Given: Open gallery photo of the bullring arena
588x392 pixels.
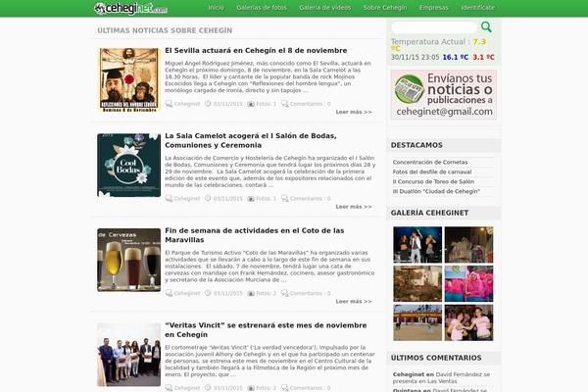Looking at the screenshot, I should pos(417,322).
